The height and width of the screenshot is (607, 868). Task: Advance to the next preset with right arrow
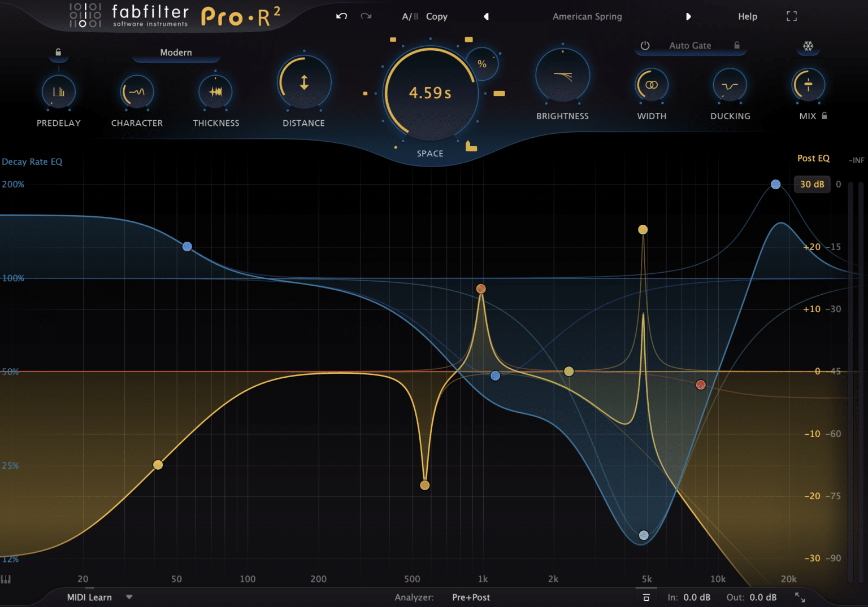point(689,16)
